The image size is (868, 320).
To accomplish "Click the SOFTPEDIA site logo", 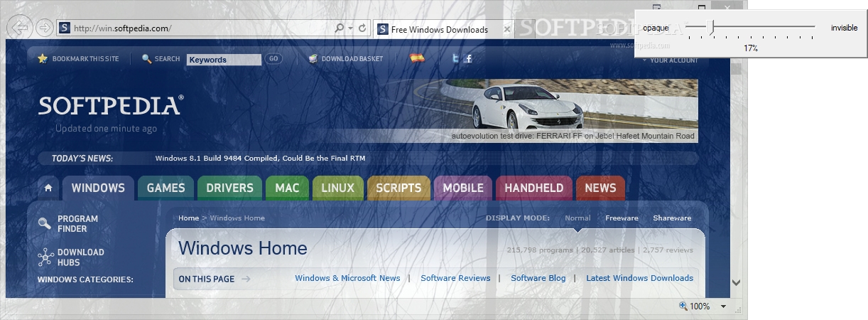I will (x=111, y=105).
